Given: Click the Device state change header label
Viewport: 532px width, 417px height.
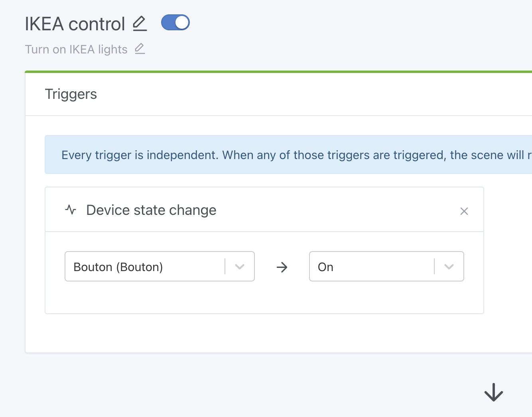Looking at the screenshot, I should point(151,210).
